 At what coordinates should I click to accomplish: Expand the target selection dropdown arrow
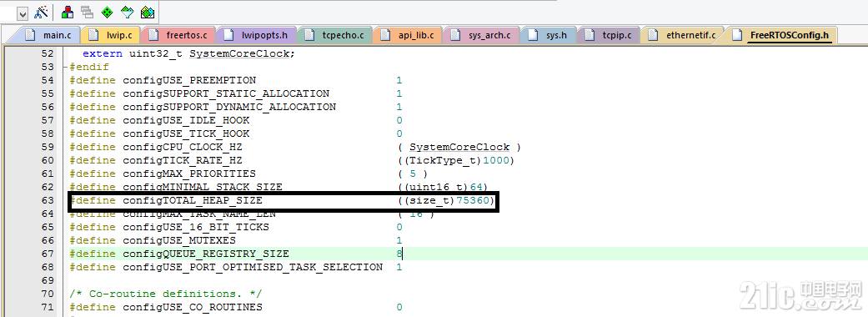tap(23, 13)
